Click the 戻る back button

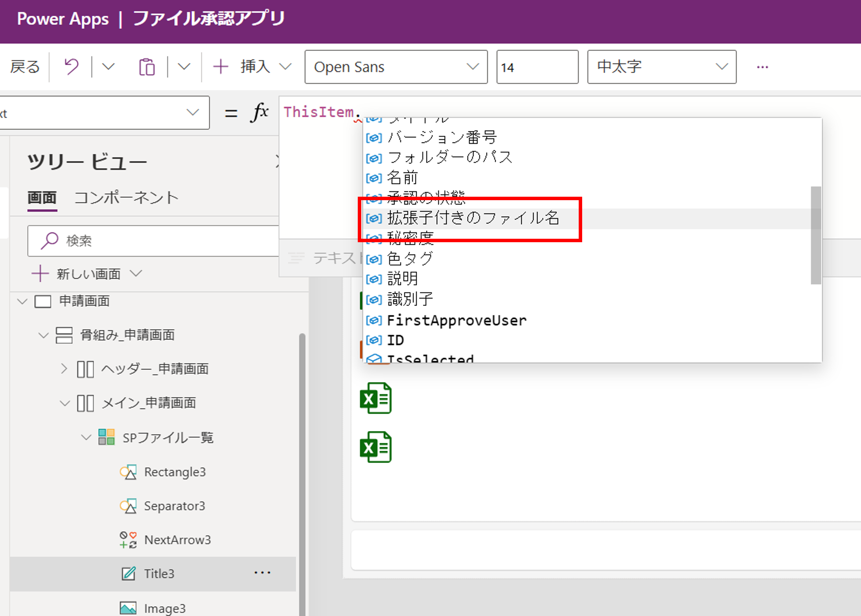(25, 67)
